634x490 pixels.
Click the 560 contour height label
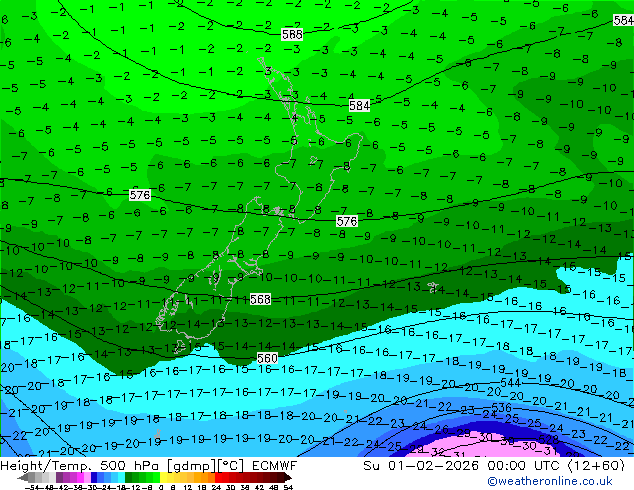267,359
